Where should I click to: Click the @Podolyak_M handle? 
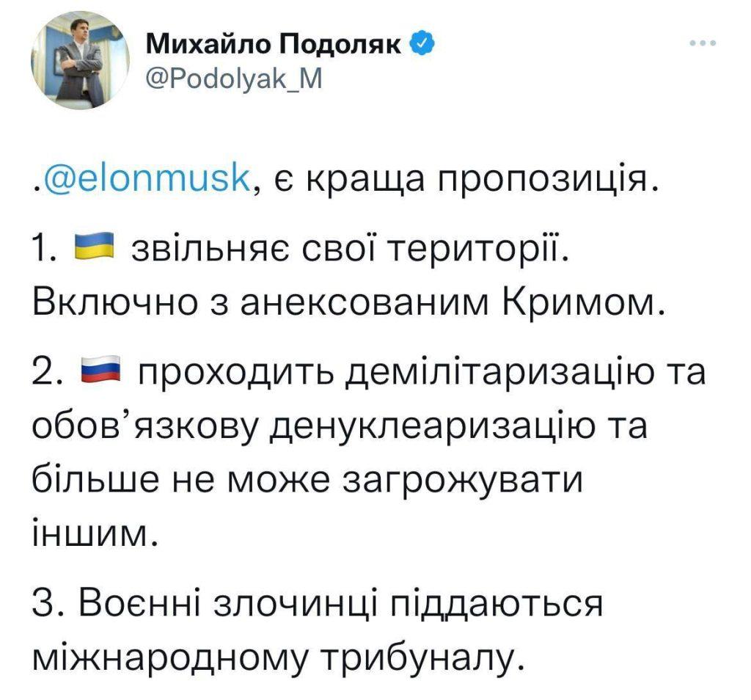coord(234,79)
